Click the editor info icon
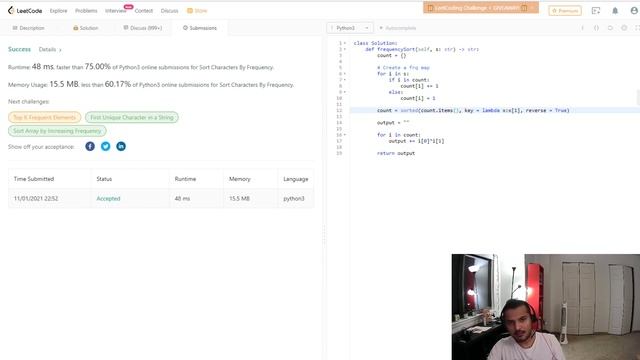640x360 pixels. point(582,28)
